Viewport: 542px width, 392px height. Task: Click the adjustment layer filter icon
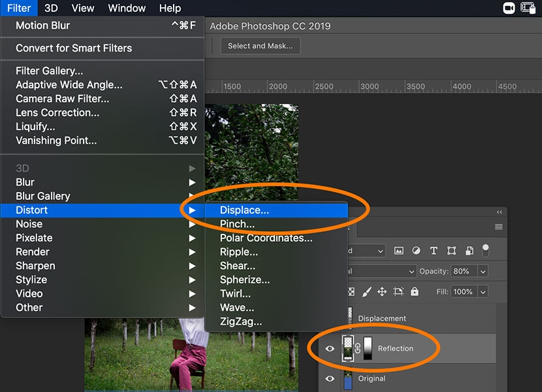416,251
